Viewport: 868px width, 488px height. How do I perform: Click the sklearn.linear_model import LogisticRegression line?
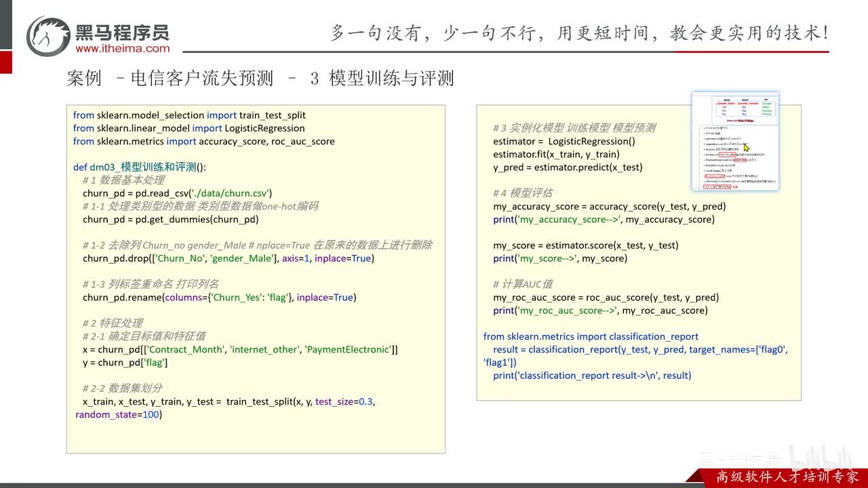(x=189, y=128)
